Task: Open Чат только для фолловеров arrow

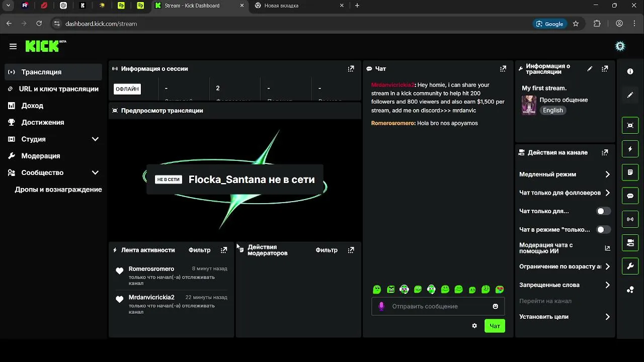Action: [607, 193]
